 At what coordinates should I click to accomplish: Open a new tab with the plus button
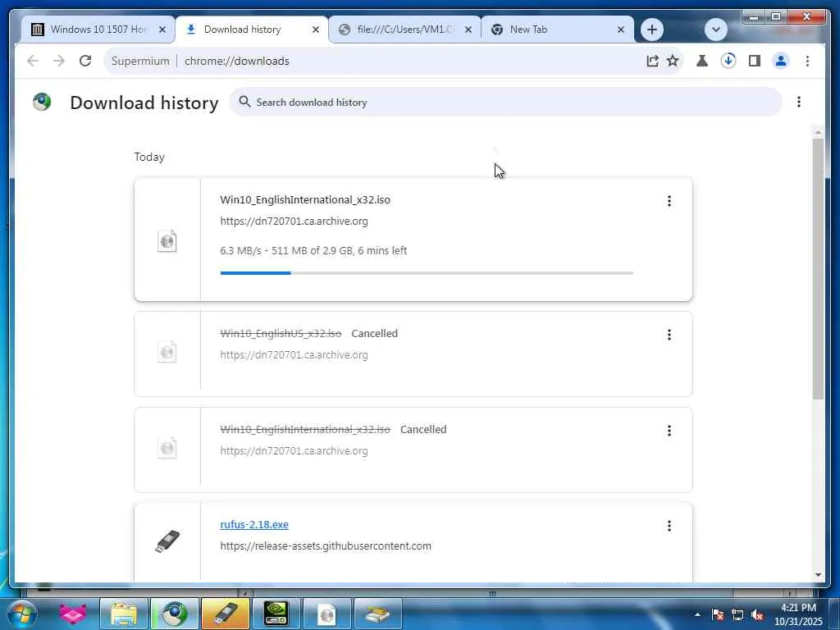coord(652,30)
